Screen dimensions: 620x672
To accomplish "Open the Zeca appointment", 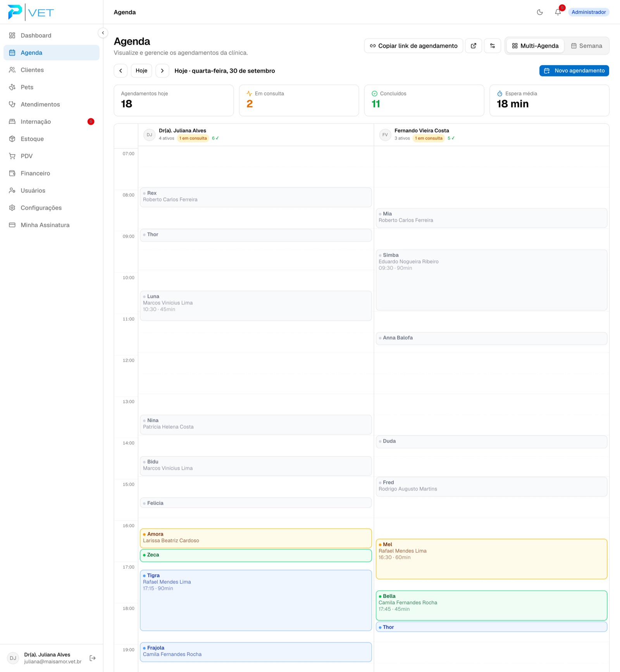I will 256,555.
